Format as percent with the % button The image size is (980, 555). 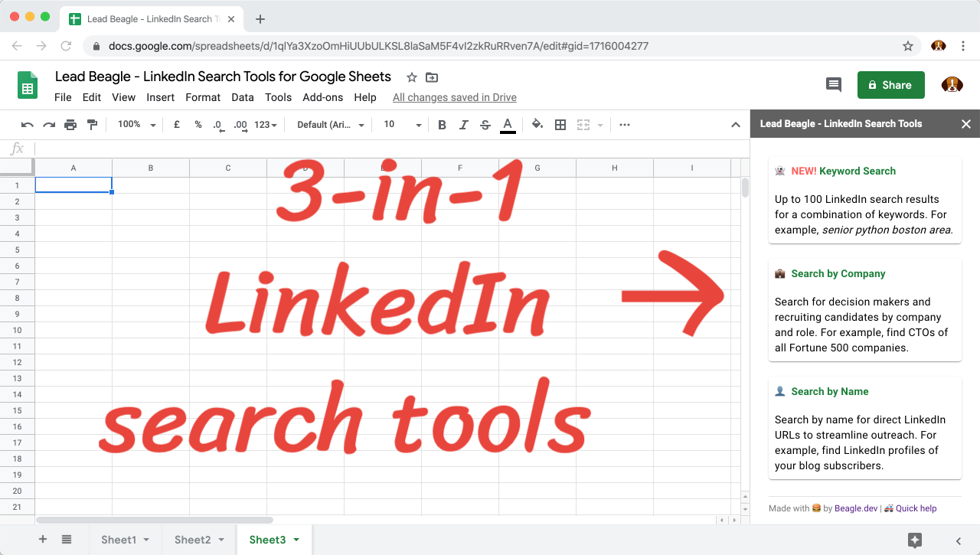(198, 125)
